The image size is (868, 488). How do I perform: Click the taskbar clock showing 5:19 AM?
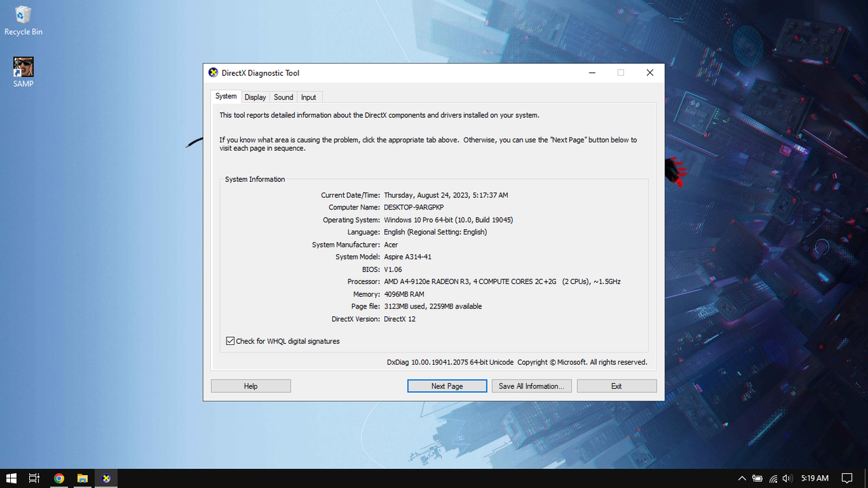point(814,478)
